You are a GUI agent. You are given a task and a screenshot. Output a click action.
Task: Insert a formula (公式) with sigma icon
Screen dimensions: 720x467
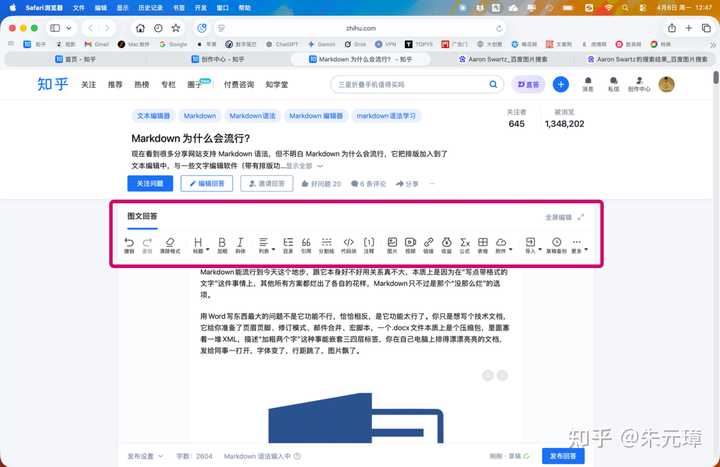pyautogui.click(x=465, y=244)
